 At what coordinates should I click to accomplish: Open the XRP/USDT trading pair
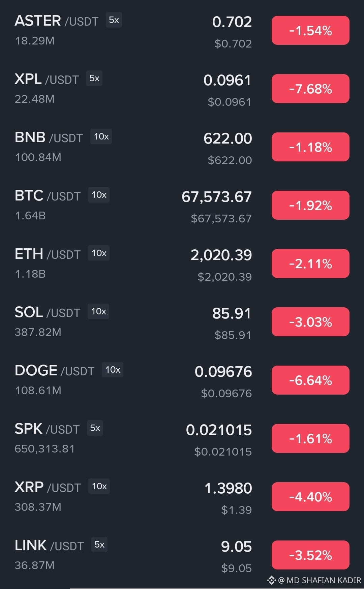[182, 497]
